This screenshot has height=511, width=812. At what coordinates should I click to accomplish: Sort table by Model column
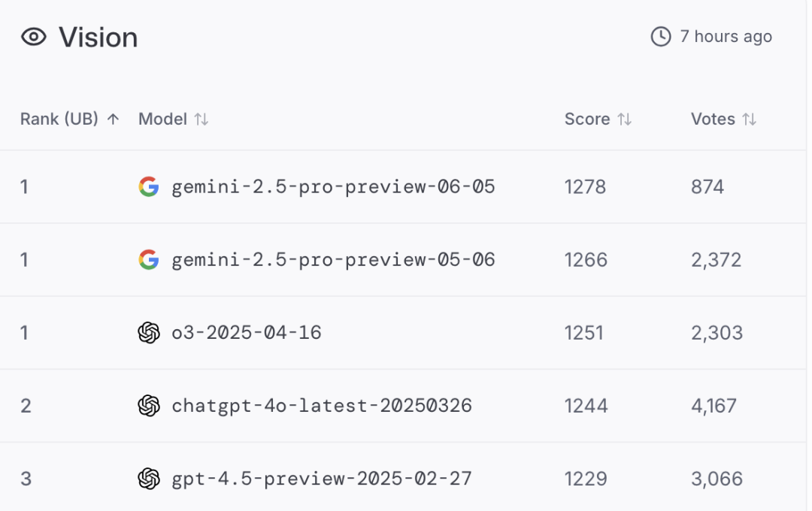coord(201,119)
